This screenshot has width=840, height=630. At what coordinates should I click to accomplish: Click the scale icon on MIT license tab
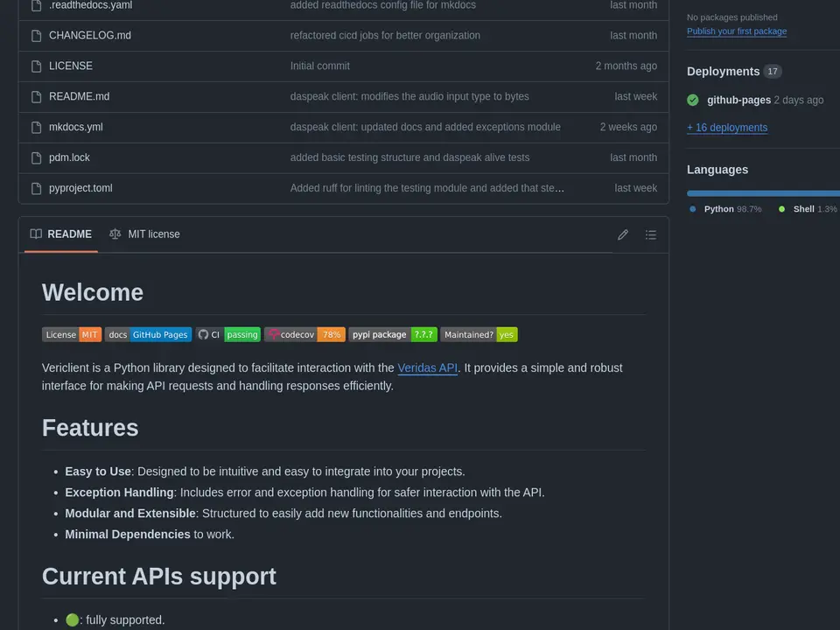click(115, 234)
